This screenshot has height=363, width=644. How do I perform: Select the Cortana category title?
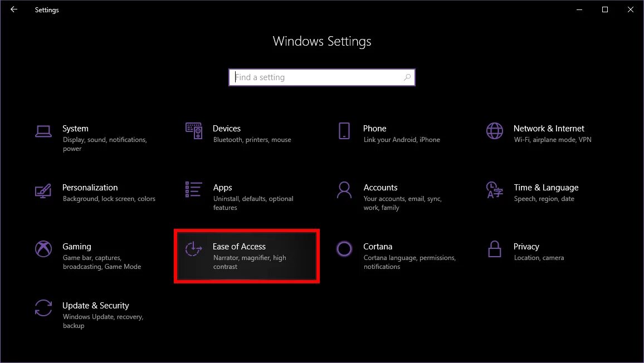tap(378, 247)
